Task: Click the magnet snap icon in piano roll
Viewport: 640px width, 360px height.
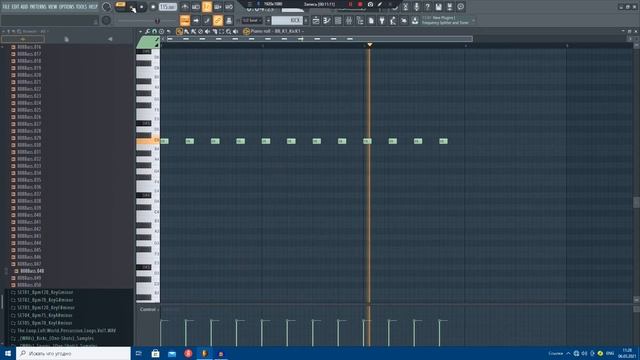Action: 154,31
